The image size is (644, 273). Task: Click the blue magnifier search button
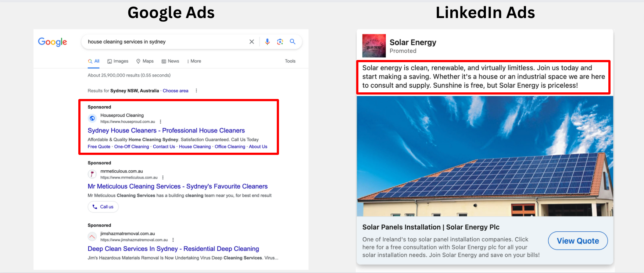pos(293,42)
